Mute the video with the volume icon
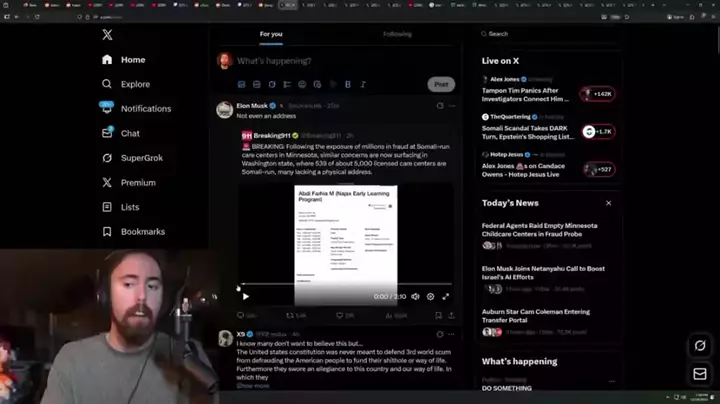Viewport: 720px width, 404px height. coord(415,296)
